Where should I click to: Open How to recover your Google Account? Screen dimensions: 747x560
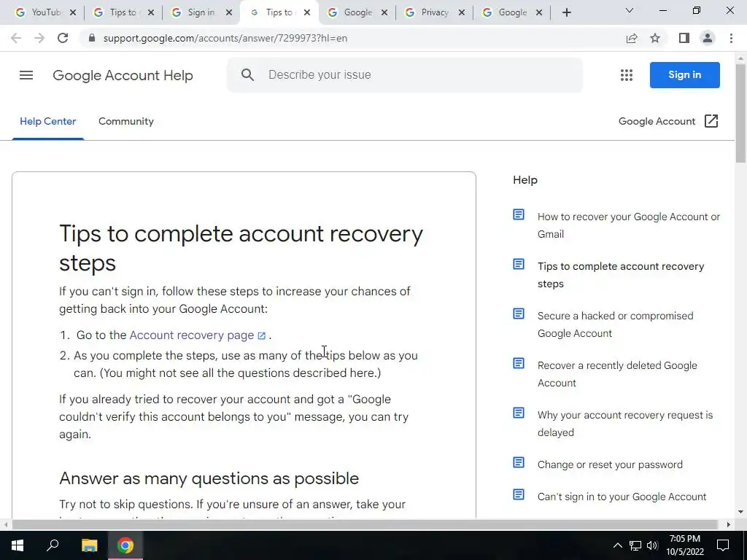(628, 225)
